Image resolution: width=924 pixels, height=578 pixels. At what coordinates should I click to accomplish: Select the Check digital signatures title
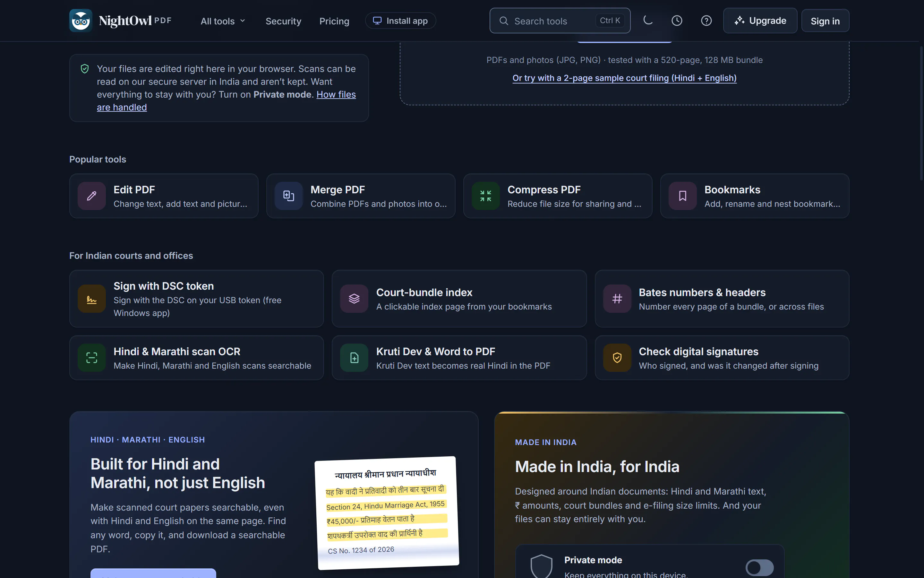[x=698, y=351]
